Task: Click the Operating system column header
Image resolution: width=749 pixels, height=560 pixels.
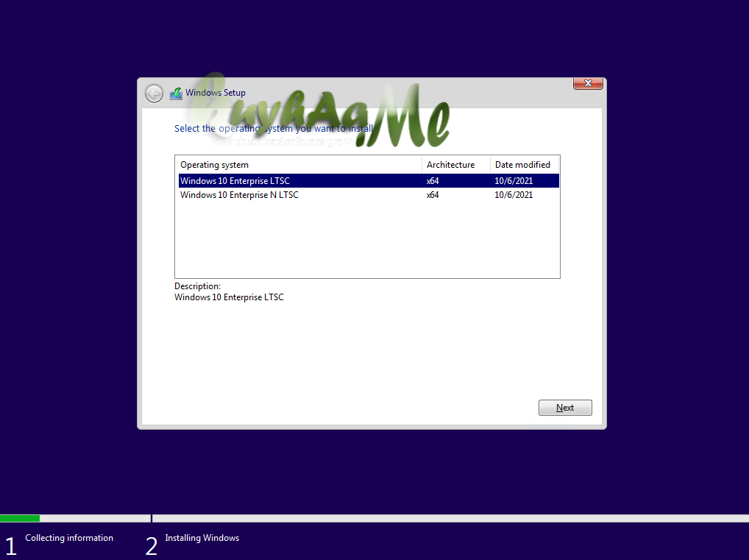Action: [299, 165]
